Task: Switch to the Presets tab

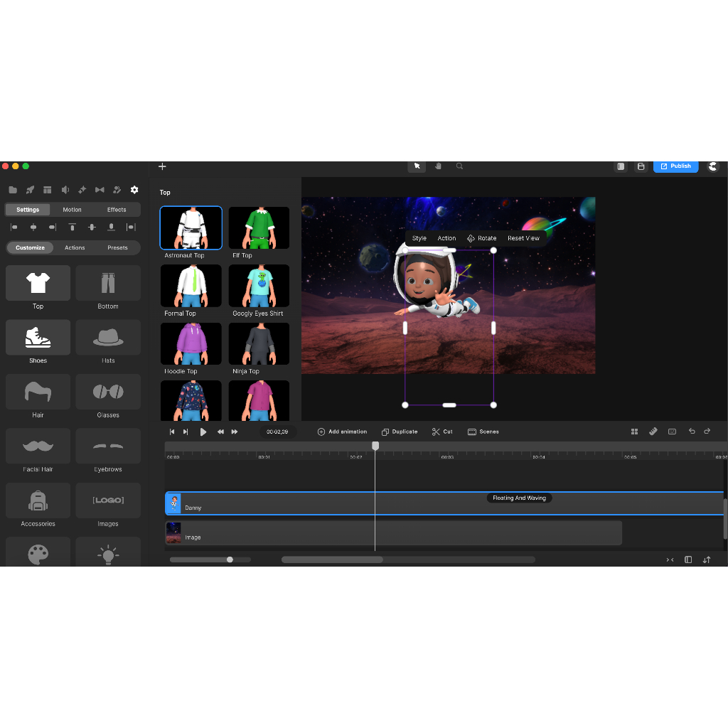Action: click(x=117, y=247)
